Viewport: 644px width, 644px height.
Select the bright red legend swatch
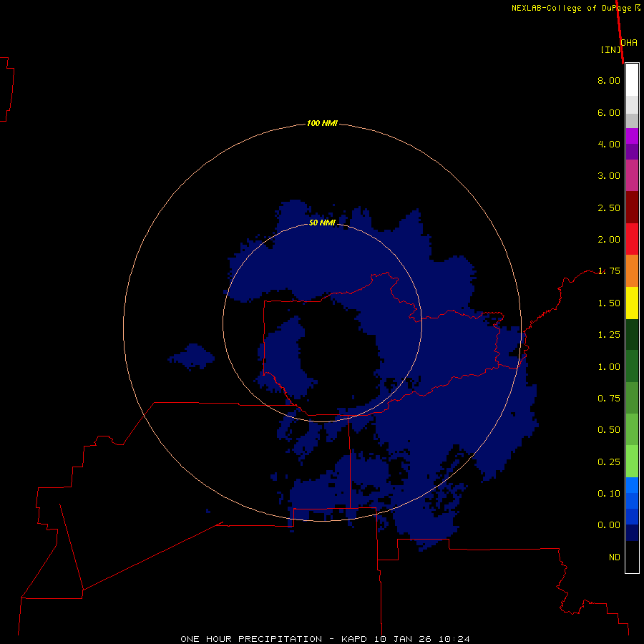[x=632, y=239]
